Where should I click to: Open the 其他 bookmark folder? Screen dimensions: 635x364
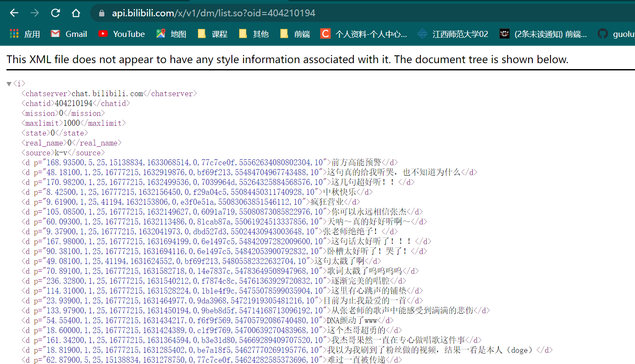[254, 34]
